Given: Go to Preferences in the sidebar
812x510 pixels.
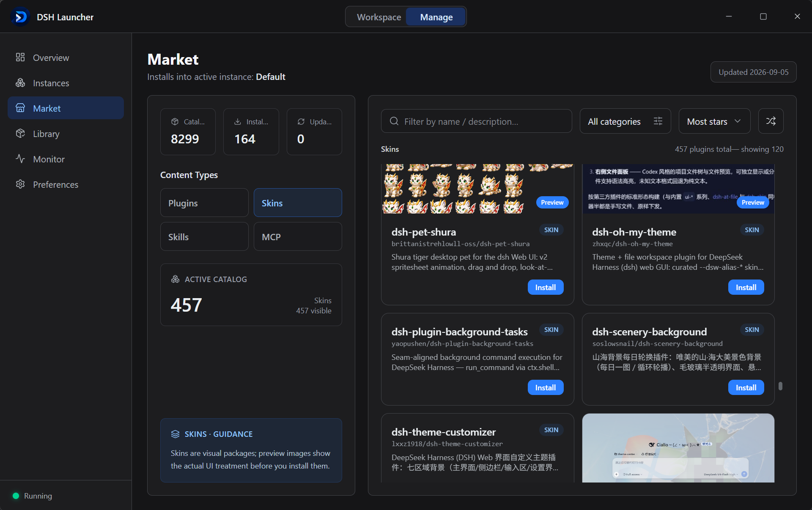Looking at the screenshot, I should pyautogui.click(x=66, y=184).
